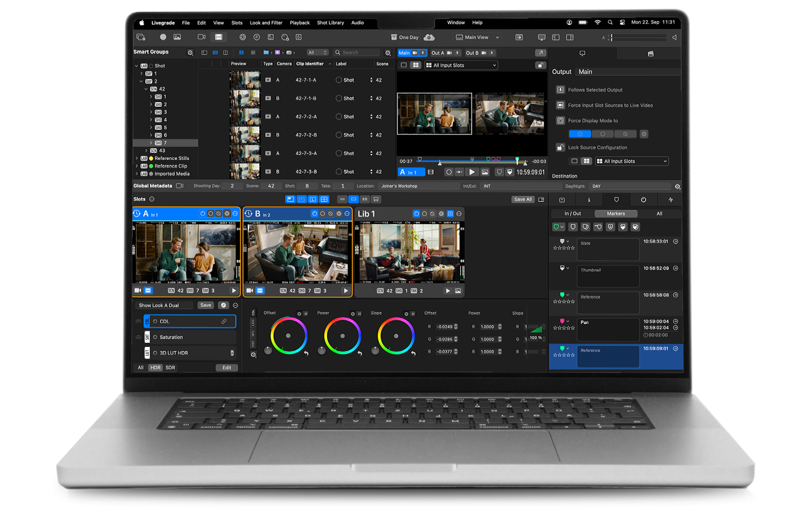The height and width of the screenshot is (531, 812).
Task: Open the Playback menu in the menu bar
Action: tap(300, 23)
